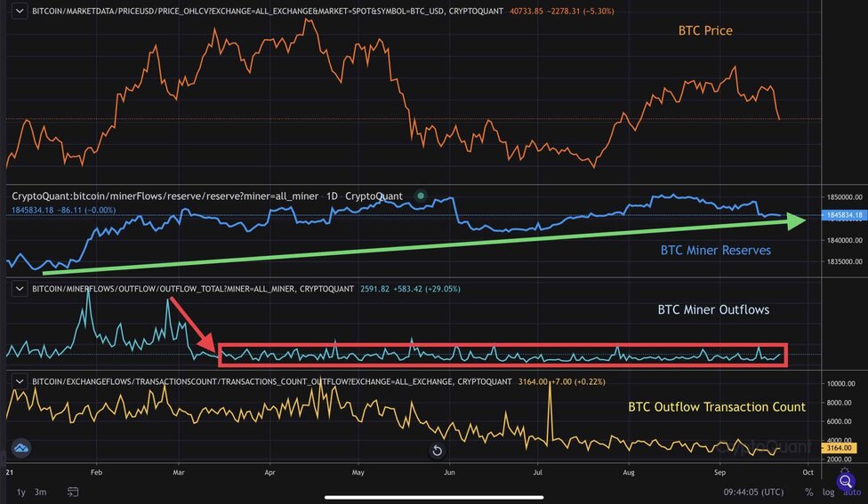Click 1850000.00 on reserve price scale
868x504 pixels.
pos(844,197)
